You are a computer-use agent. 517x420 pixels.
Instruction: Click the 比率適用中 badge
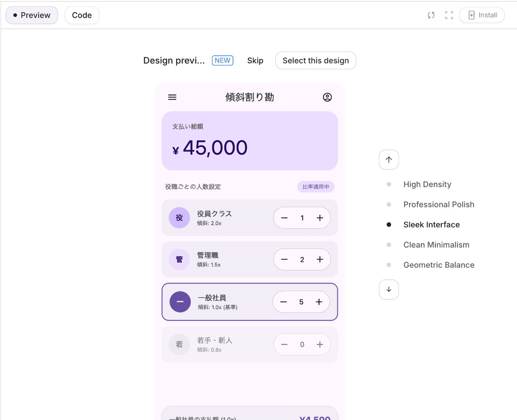(316, 187)
